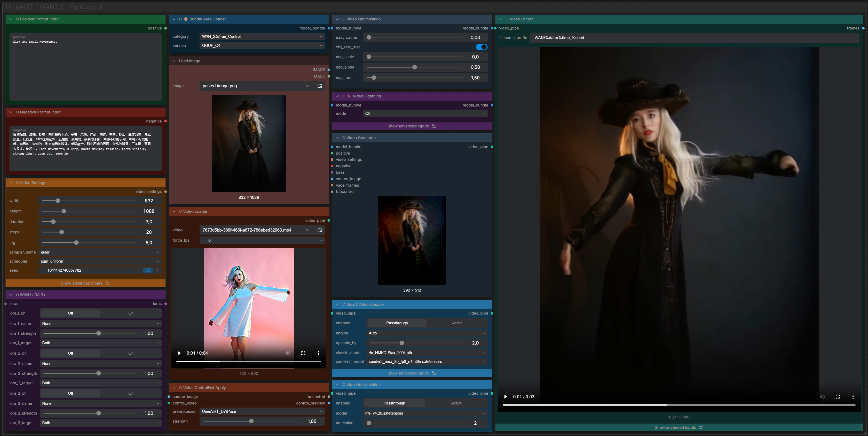Toggle the seed randomize shuffle icon
Image resolution: width=868 pixels, height=436 pixels.
click(148, 270)
